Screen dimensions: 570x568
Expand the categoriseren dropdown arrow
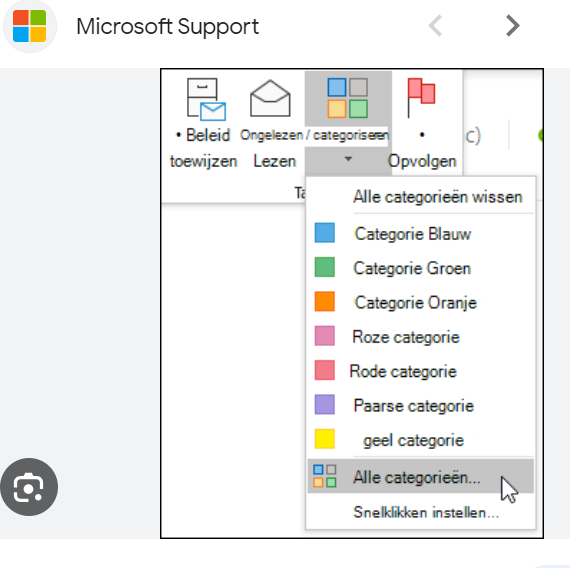tap(348, 159)
